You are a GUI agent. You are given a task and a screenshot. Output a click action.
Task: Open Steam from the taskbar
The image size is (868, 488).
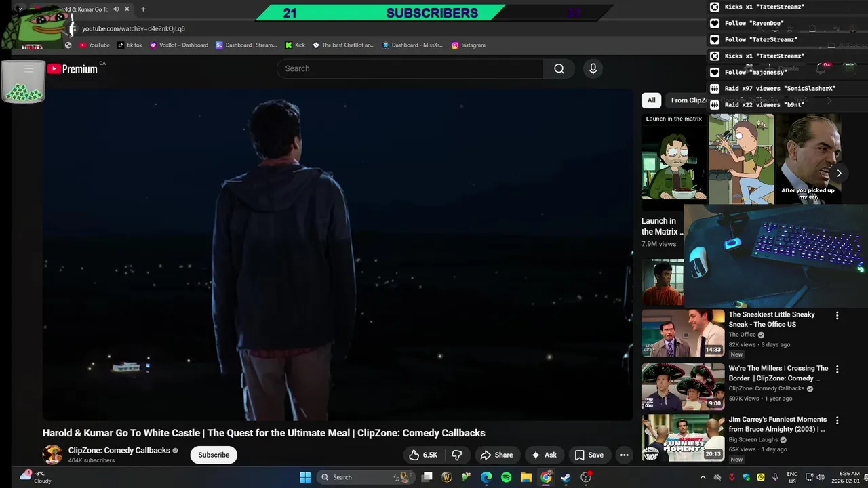[566, 477]
